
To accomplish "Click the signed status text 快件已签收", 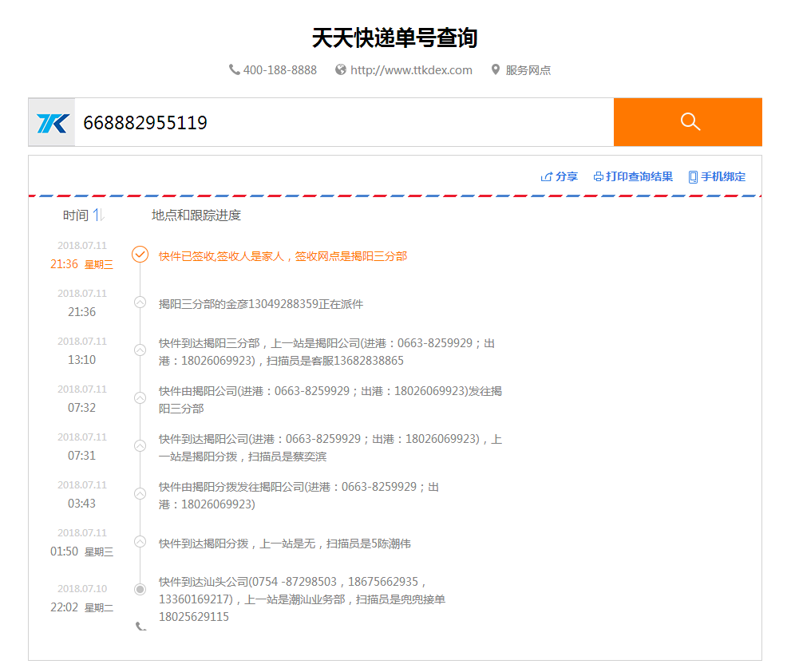I will [283, 256].
